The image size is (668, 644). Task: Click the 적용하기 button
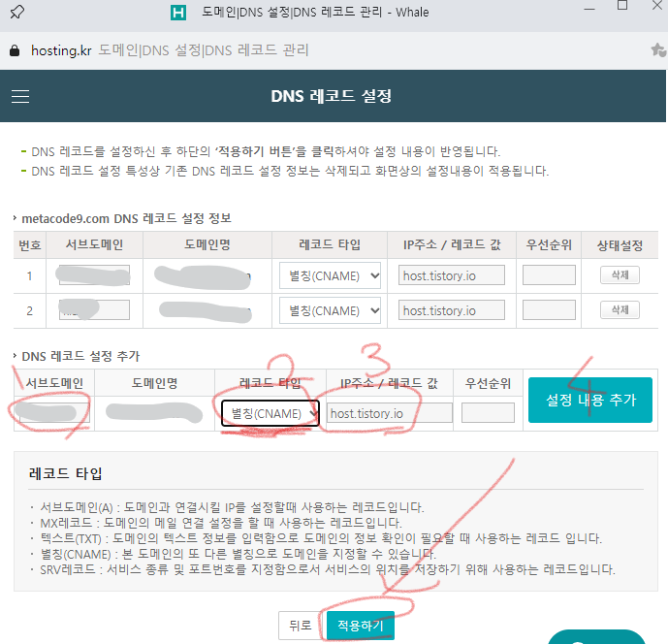360,626
